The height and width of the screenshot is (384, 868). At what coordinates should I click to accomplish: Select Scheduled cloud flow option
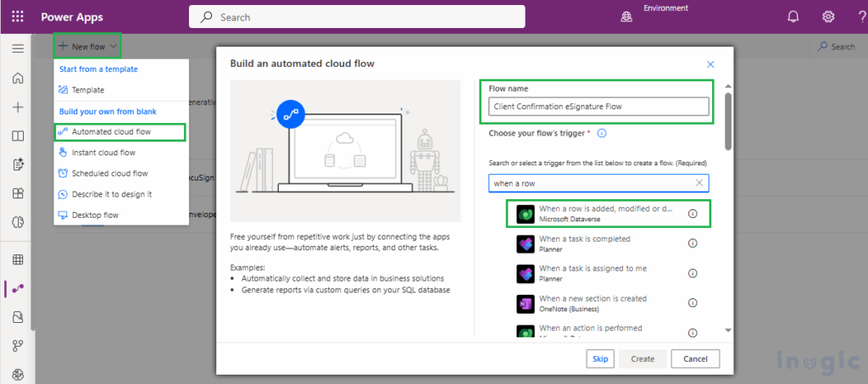[x=109, y=173]
